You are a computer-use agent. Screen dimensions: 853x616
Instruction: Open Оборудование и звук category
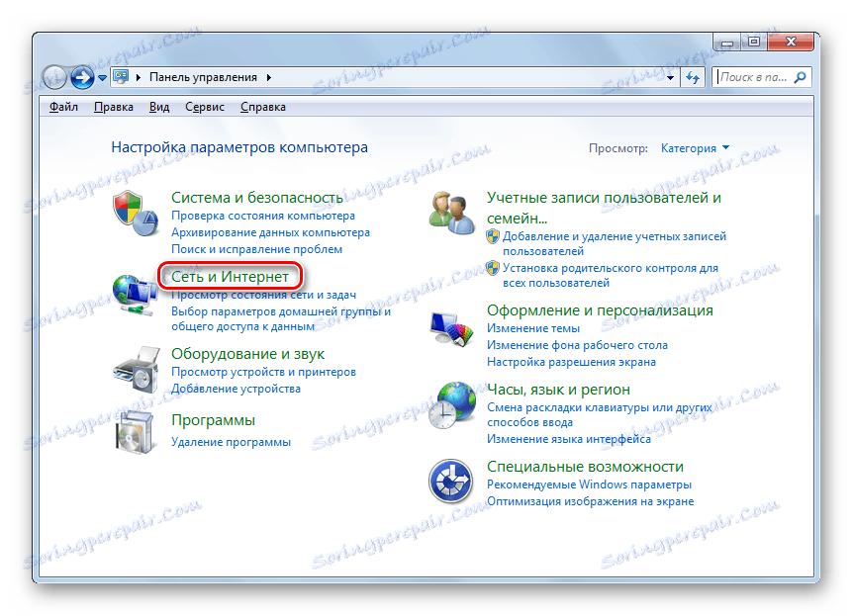coord(248,354)
